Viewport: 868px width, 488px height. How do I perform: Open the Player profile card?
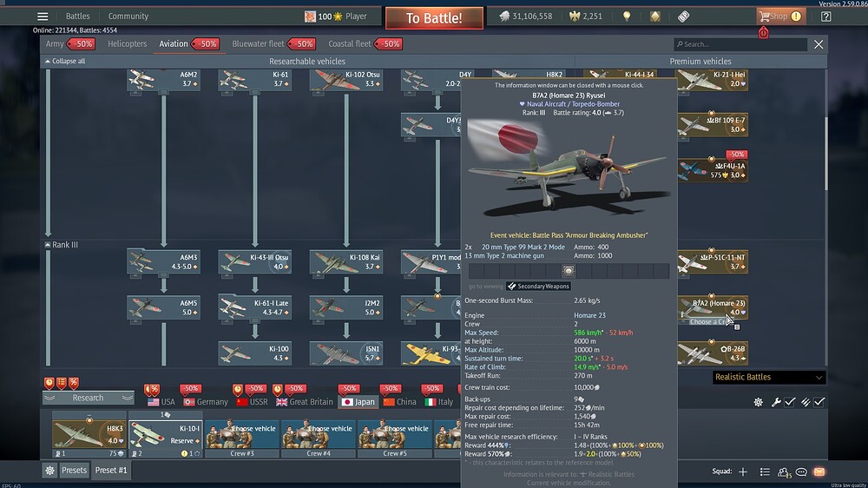click(335, 16)
